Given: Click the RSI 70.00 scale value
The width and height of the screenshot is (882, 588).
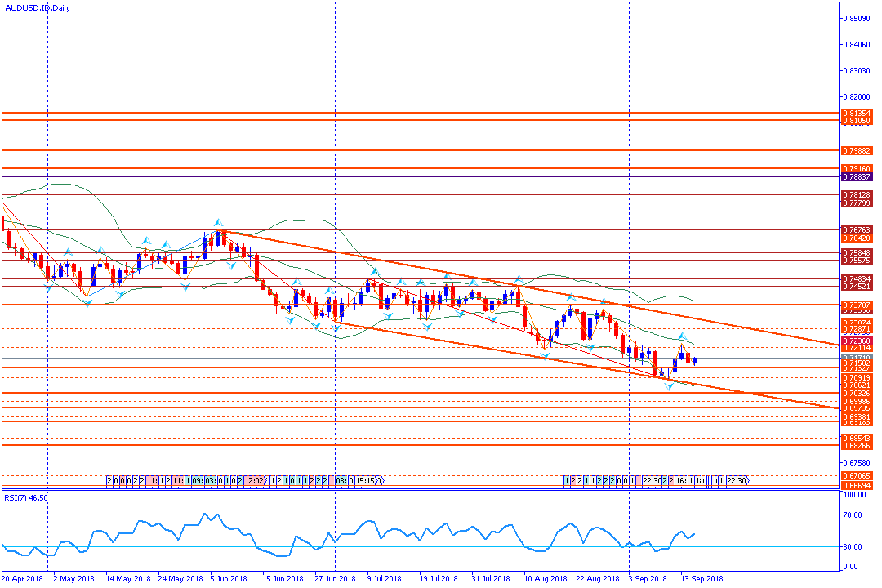Looking at the screenshot, I should pyautogui.click(x=853, y=514).
